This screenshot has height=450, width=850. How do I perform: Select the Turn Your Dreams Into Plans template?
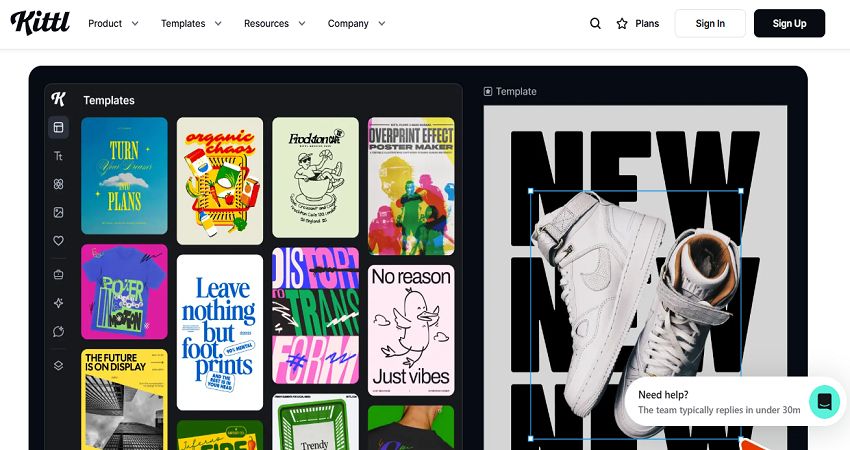point(124,176)
